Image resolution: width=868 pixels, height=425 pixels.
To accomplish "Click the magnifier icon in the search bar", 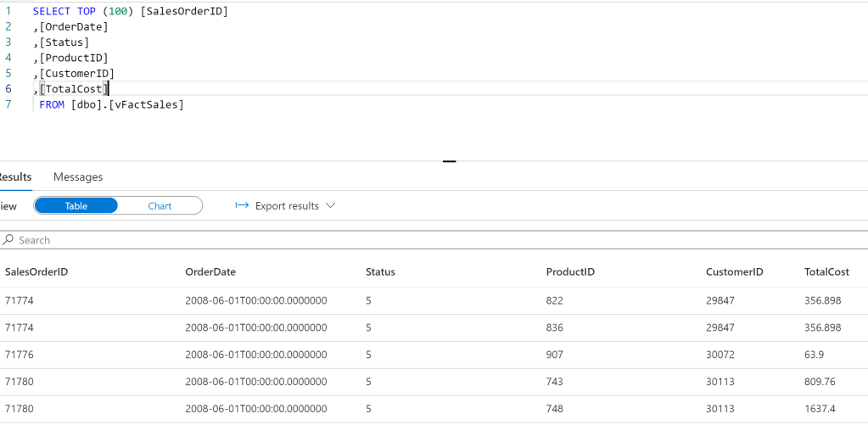I will point(8,240).
